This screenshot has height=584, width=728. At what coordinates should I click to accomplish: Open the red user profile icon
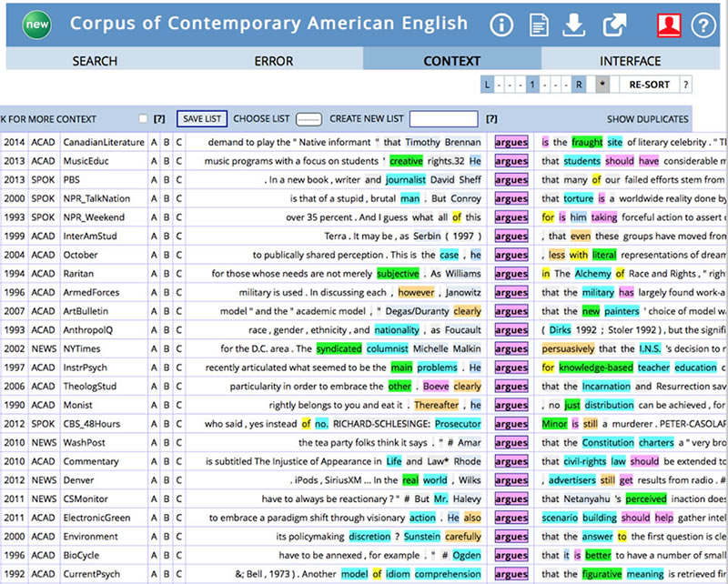point(669,25)
